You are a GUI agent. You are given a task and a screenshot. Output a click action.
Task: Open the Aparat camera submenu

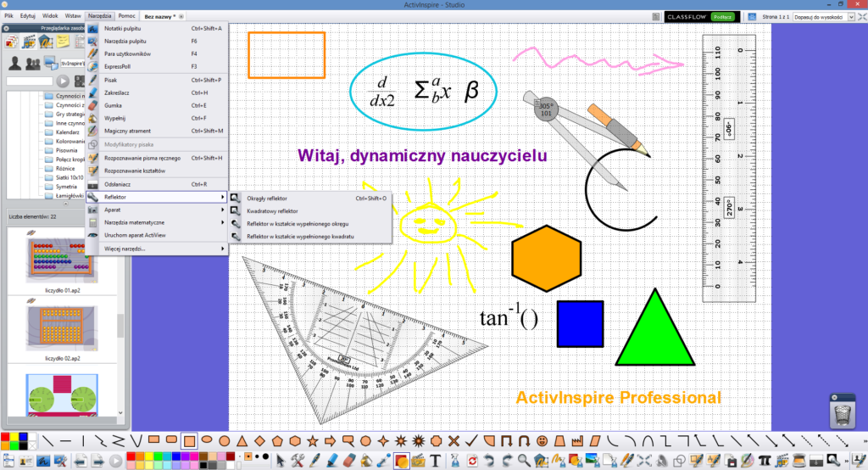(112, 210)
